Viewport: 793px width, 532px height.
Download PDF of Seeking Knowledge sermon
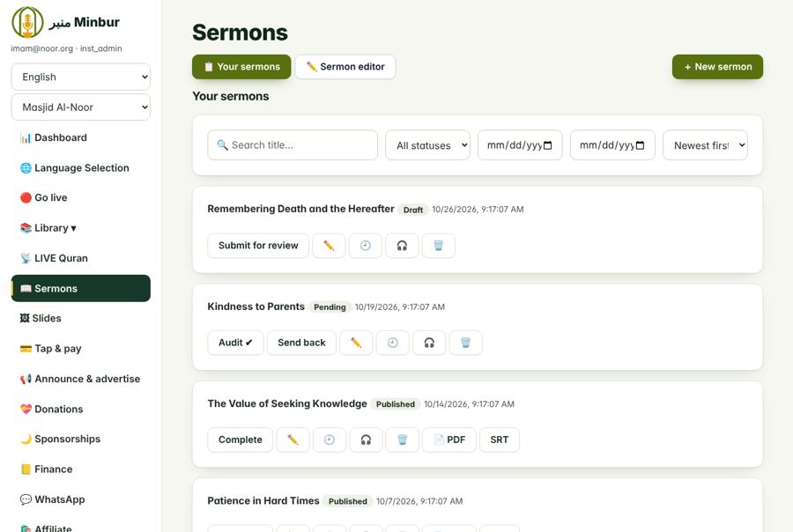tap(449, 440)
